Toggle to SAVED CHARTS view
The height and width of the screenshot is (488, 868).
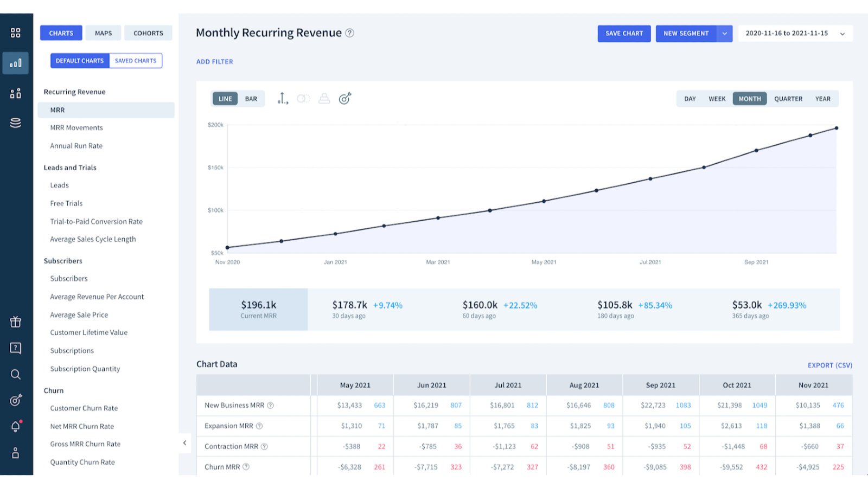(x=136, y=61)
